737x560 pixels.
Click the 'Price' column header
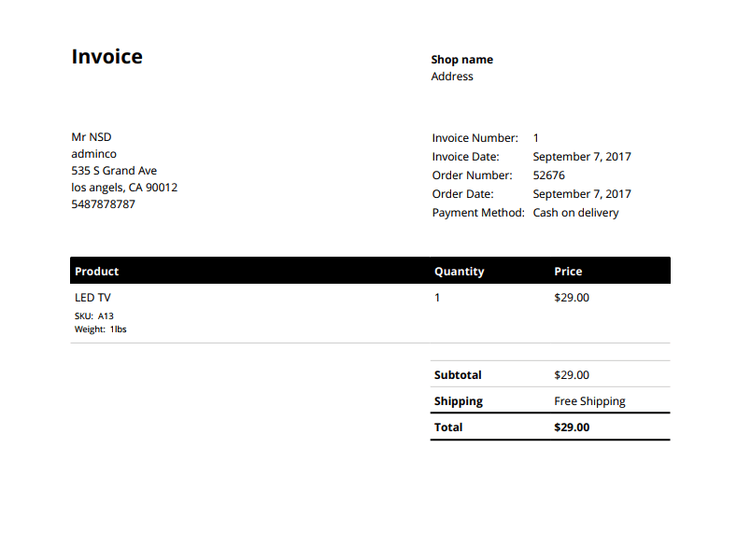click(568, 271)
